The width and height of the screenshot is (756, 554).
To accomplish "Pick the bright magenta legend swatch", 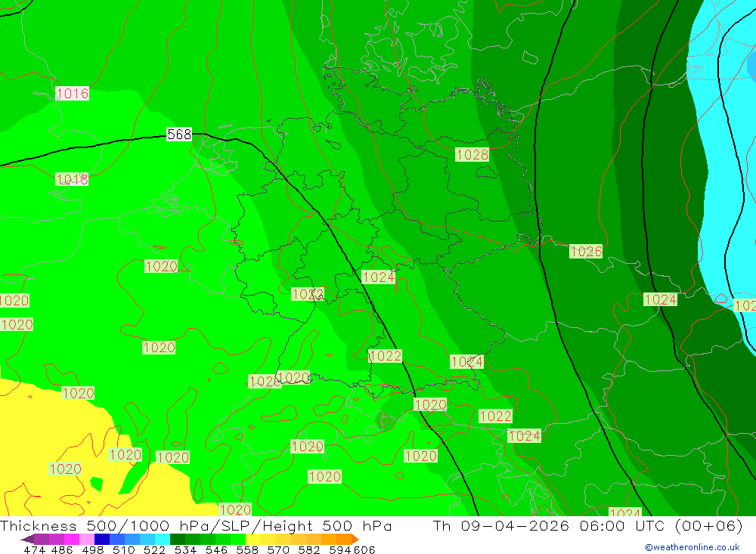I will 72,539.
